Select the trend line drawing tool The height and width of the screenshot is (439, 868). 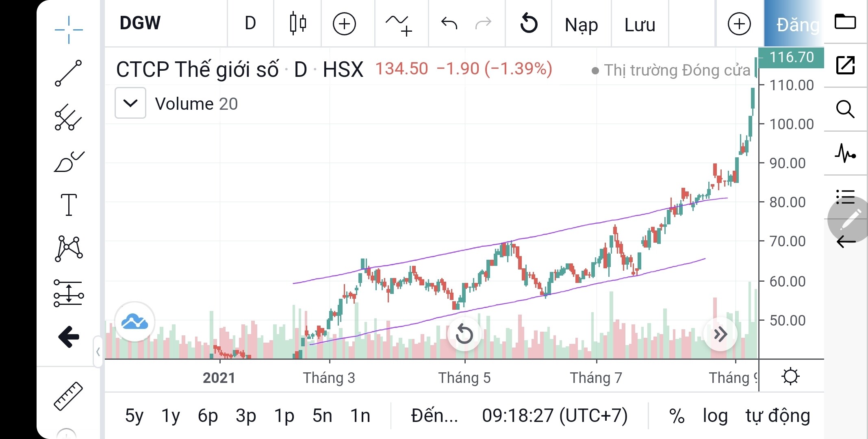click(x=69, y=73)
